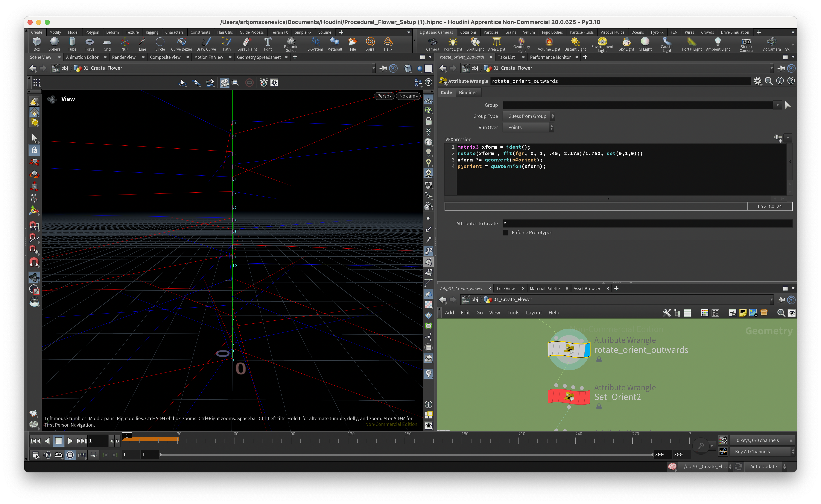821x504 pixels.
Task: Click the Key All Channels button
Action: (x=752, y=452)
